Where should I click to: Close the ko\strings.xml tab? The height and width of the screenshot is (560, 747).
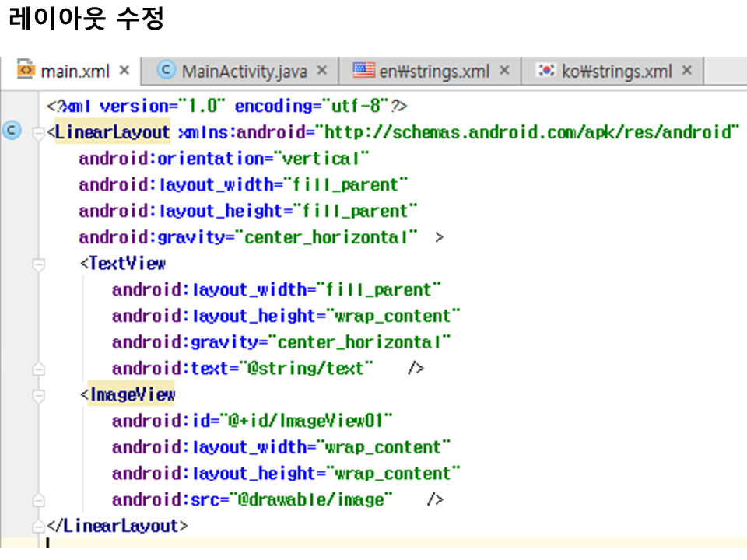pyautogui.click(x=686, y=71)
